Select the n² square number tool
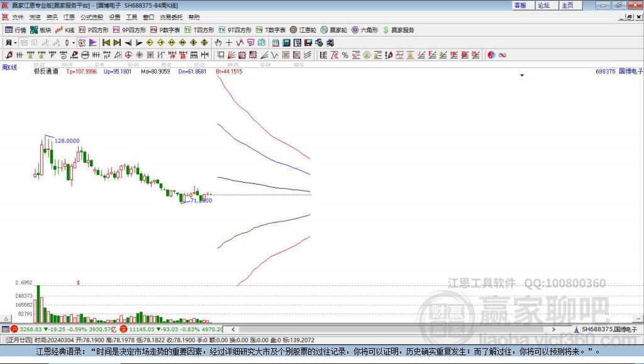Screen dimensions: 644x364 pos(107,55)
